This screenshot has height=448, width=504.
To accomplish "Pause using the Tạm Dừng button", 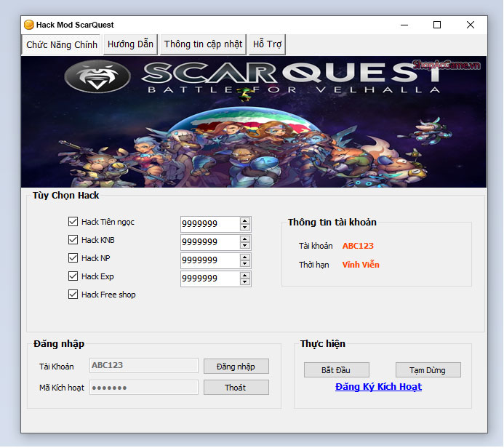I will [x=428, y=370].
